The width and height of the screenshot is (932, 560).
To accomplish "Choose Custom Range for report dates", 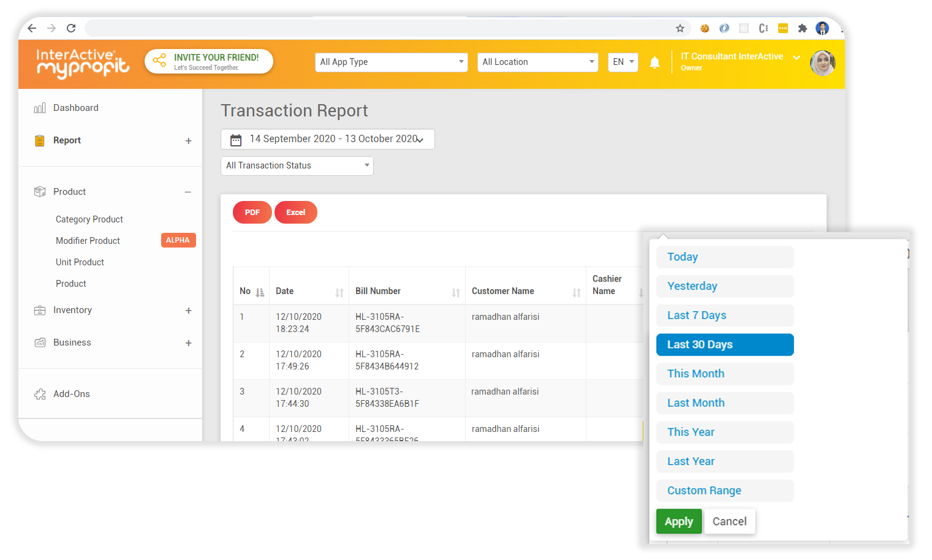I will click(x=724, y=490).
